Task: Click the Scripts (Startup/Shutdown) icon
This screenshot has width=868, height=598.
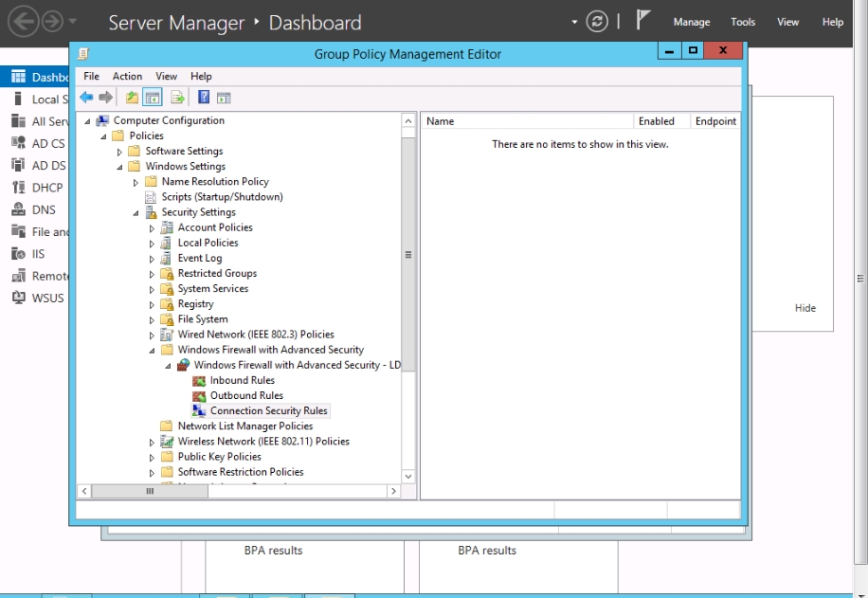Action: [151, 197]
